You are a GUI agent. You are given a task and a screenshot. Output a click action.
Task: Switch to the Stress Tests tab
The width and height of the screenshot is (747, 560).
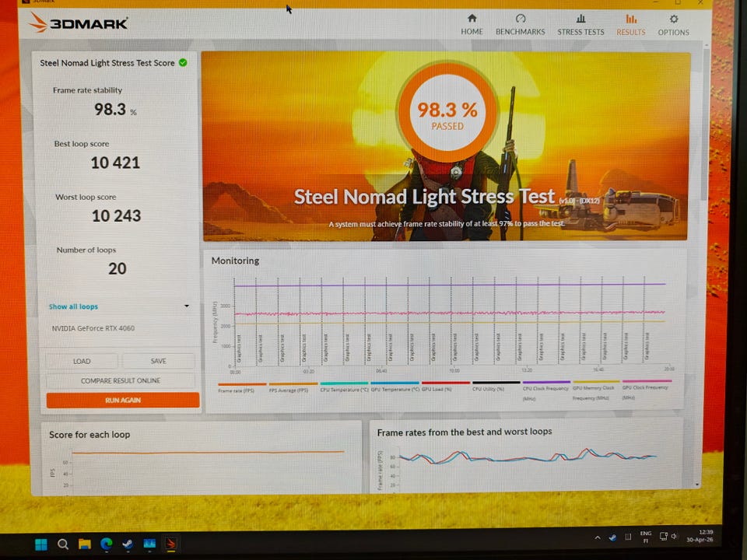click(x=580, y=24)
